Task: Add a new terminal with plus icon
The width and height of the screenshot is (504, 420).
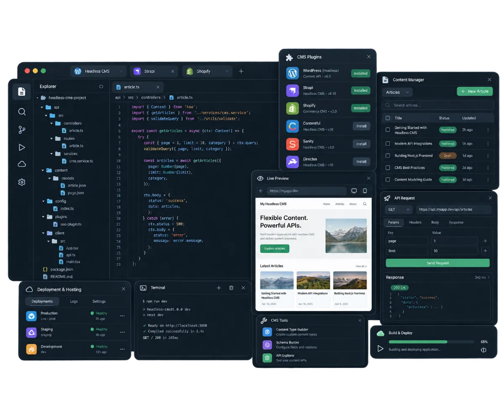Action: [x=218, y=288]
